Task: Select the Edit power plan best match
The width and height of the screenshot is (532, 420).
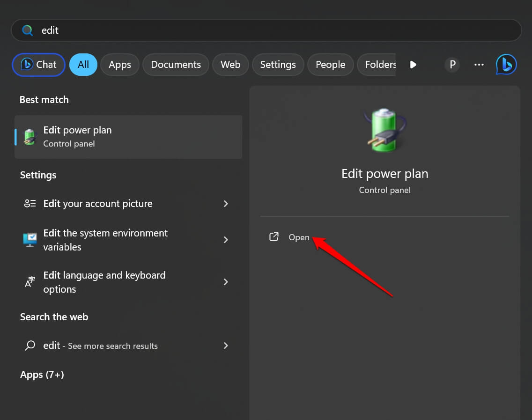Action: tap(128, 137)
